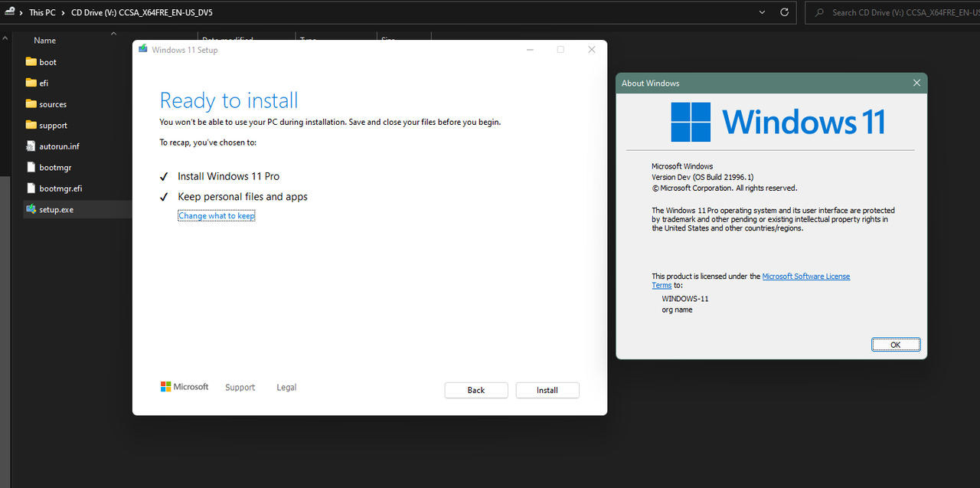Select the bootmgr.efi file icon
The width and height of the screenshot is (980, 488).
tap(31, 188)
